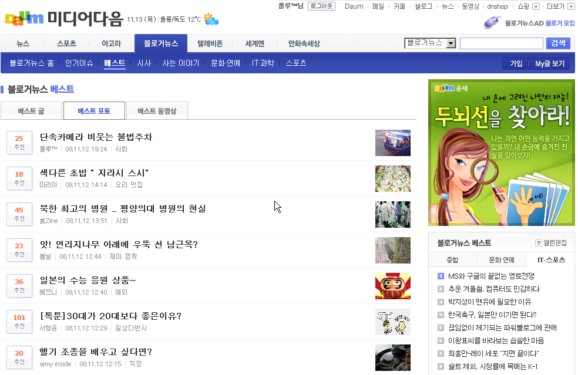This screenshot has width=578, height=375.
Task: Open the 텔레비존 main tab
Action: click(210, 44)
